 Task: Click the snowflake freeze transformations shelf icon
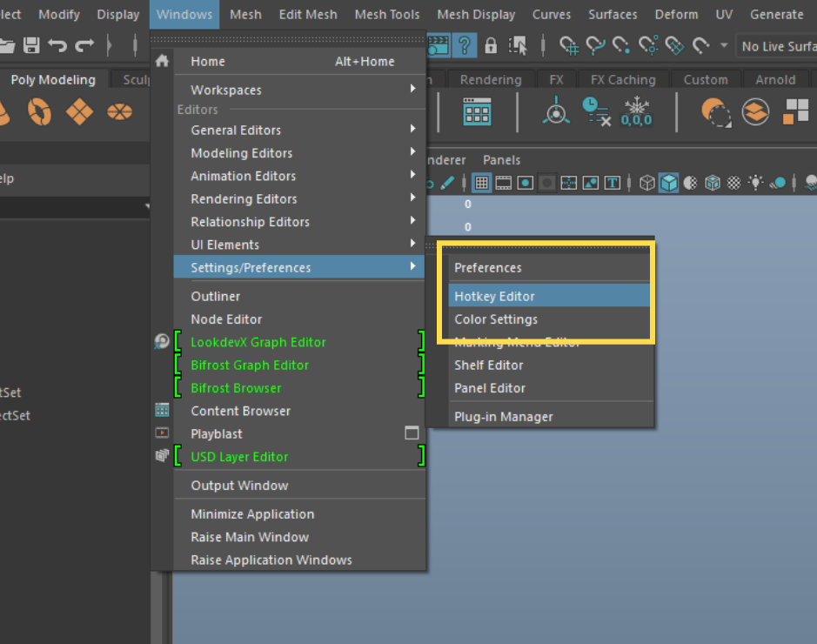(637, 111)
